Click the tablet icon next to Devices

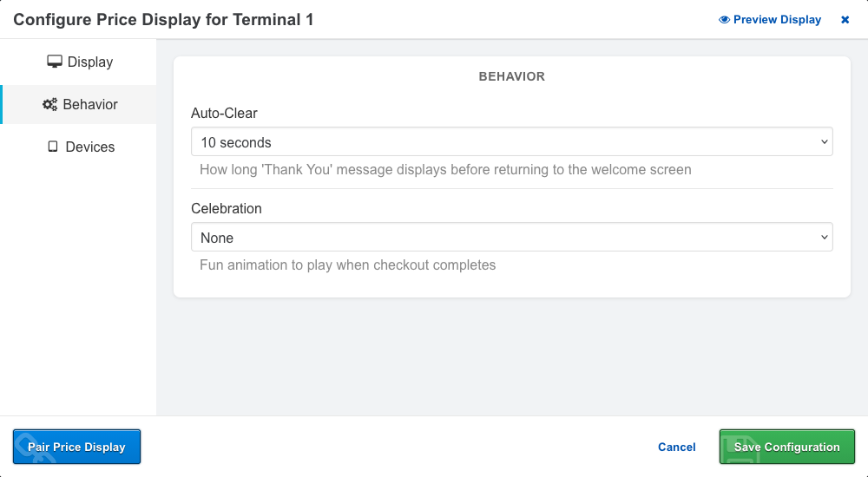53,147
